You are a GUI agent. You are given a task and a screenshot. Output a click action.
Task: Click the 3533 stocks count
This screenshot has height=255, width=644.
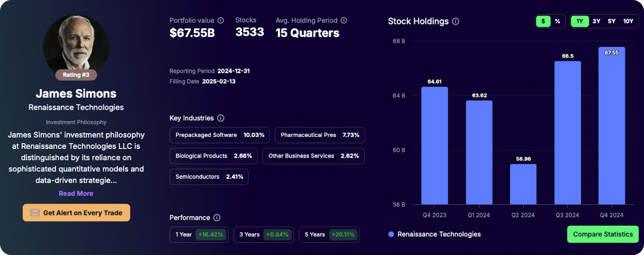click(250, 32)
